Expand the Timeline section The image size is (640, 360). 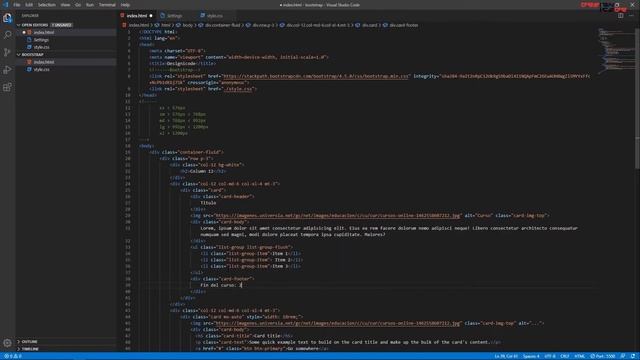pos(30,349)
